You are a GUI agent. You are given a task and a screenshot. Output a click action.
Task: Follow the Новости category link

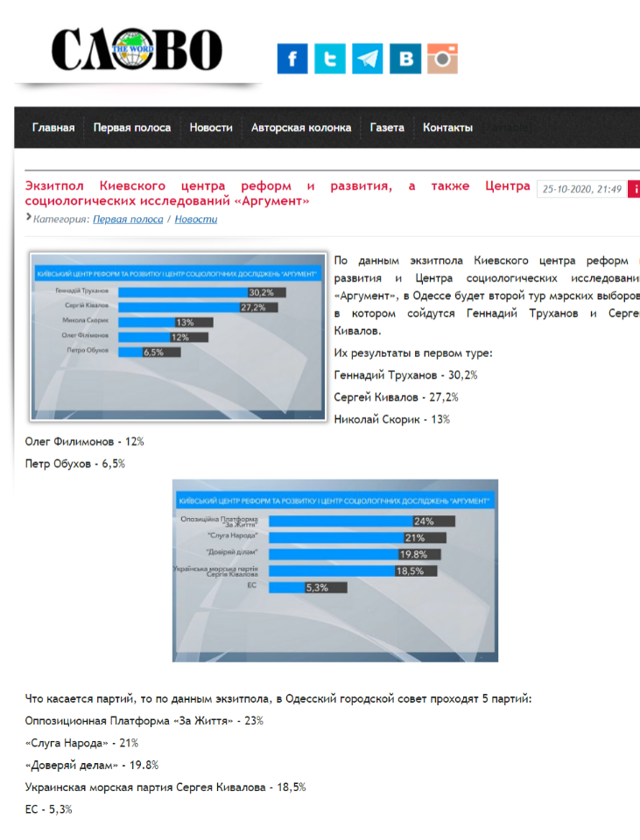pos(195,219)
